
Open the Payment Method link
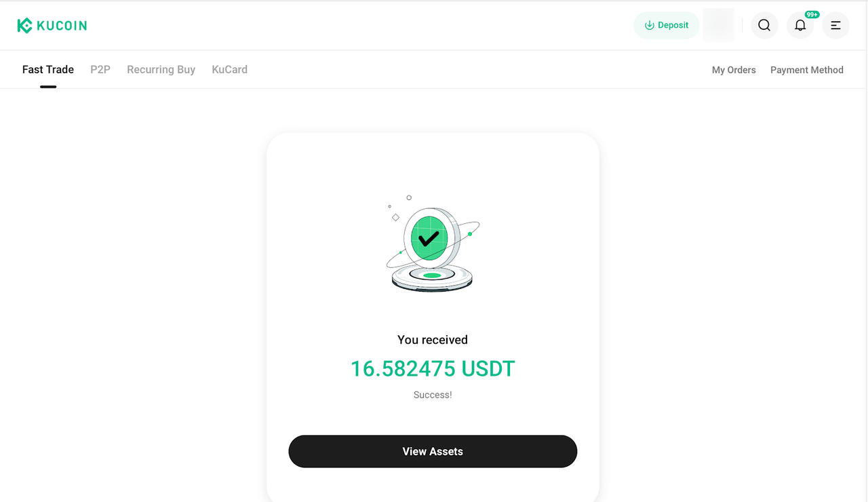click(807, 70)
